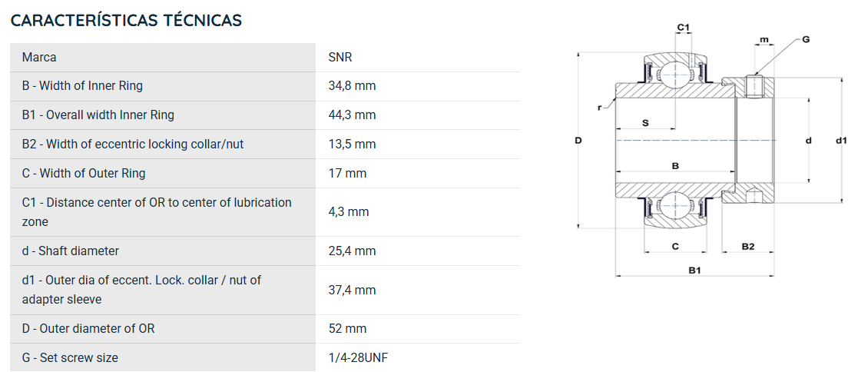Click the 37,4 mm collar diameter value
The width and height of the screenshot is (868, 372).
pyautogui.click(x=352, y=290)
